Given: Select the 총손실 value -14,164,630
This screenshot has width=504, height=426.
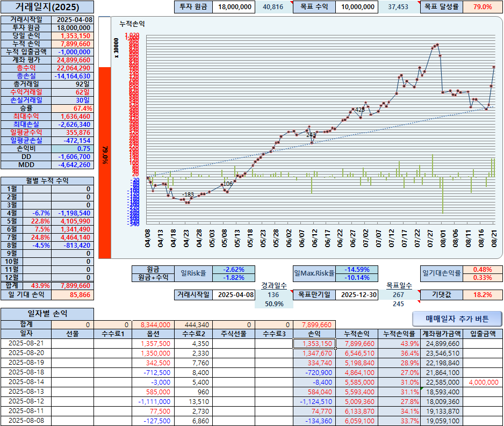Looking at the screenshot, I should point(73,76).
